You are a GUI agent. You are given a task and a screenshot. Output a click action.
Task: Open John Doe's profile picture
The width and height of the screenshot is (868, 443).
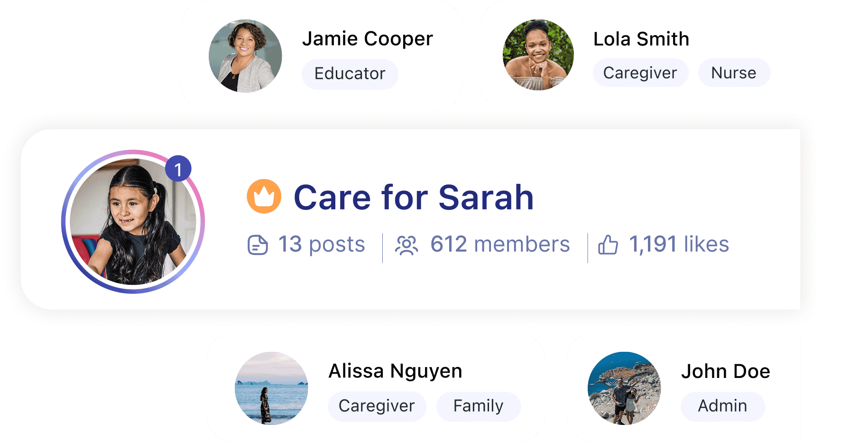tap(624, 388)
